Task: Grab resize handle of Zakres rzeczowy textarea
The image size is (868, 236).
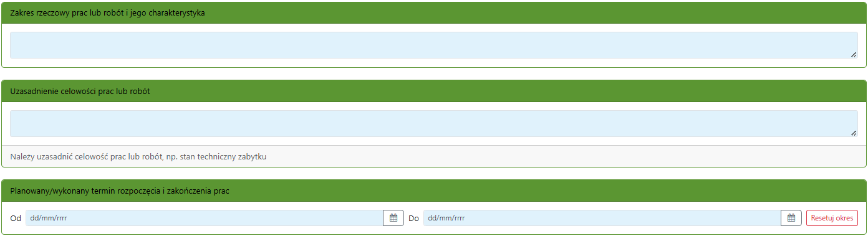Action: pos(853,55)
